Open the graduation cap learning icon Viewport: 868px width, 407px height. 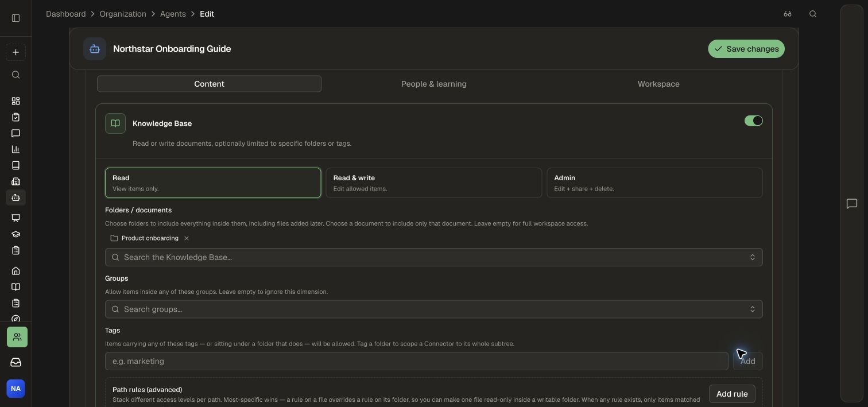[x=16, y=234]
